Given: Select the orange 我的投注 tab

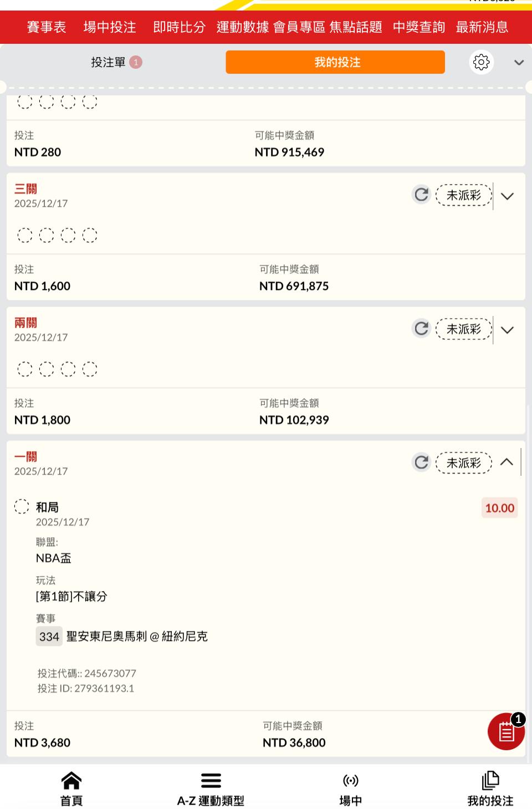Looking at the screenshot, I should tap(335, 62).
